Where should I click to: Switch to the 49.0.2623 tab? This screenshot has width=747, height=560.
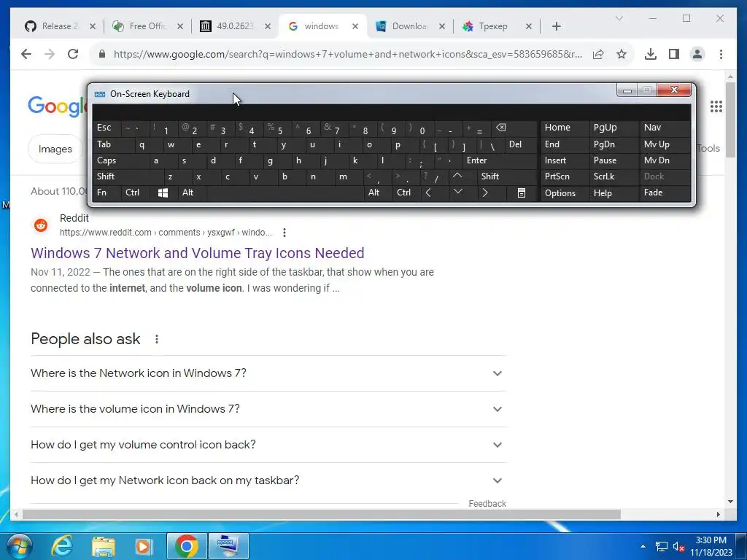[234, 26]
